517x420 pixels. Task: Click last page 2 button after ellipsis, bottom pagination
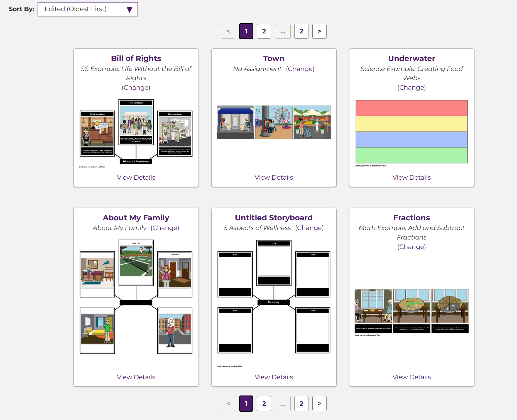[301, 404]
